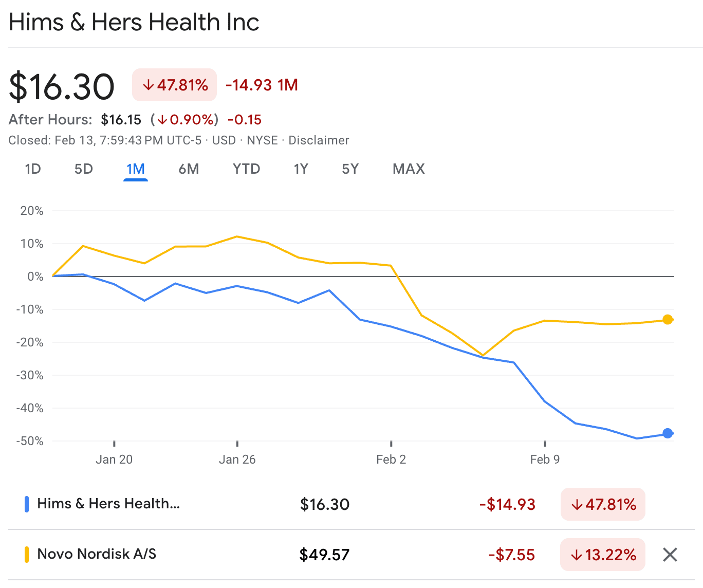Select the 1M time range tab

click(136, 169)
